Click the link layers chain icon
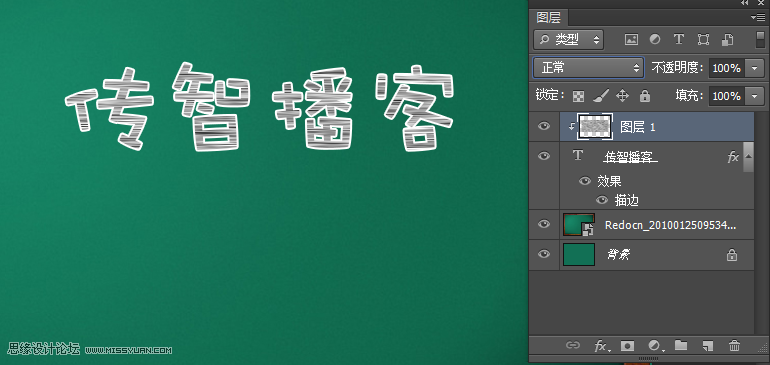The image size is (770, 365). pyautogui.click(x=573, y=345)
